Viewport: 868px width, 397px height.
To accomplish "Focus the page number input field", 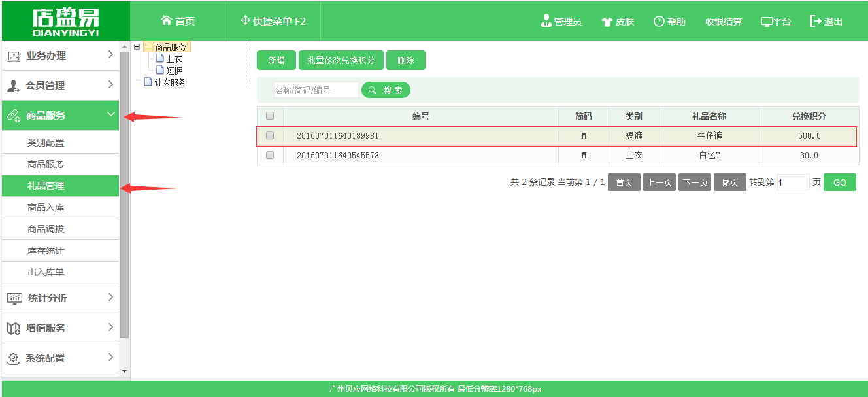I will click(793, 182).
